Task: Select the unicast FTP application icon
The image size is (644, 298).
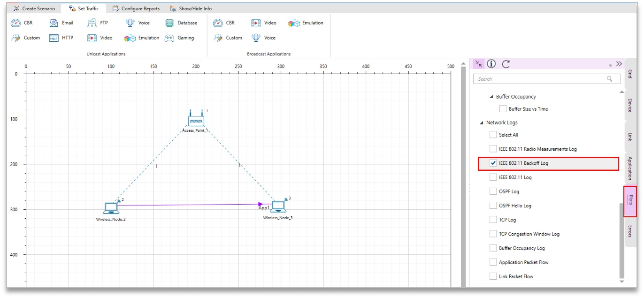Action: (x=92, y=23)
